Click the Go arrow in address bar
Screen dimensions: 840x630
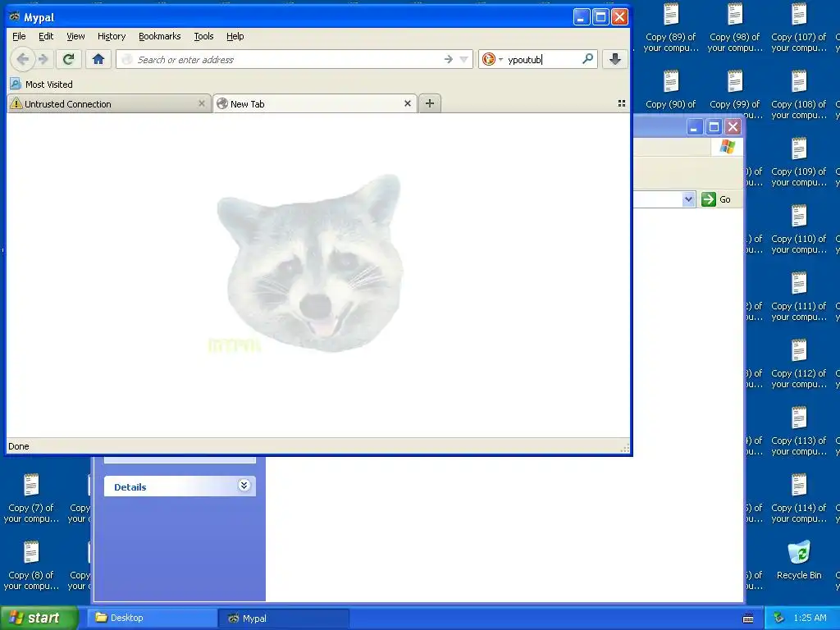click(449, 59)
